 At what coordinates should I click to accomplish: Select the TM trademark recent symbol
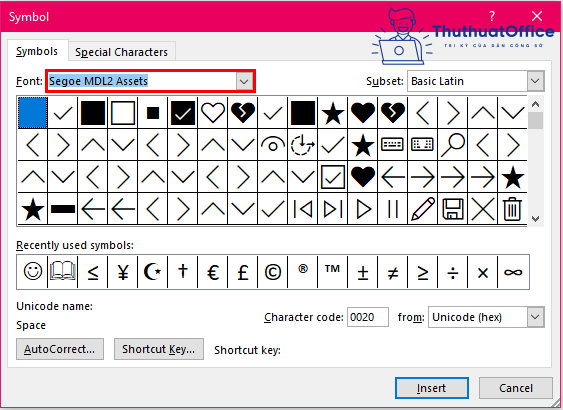[x=333, y=272]
